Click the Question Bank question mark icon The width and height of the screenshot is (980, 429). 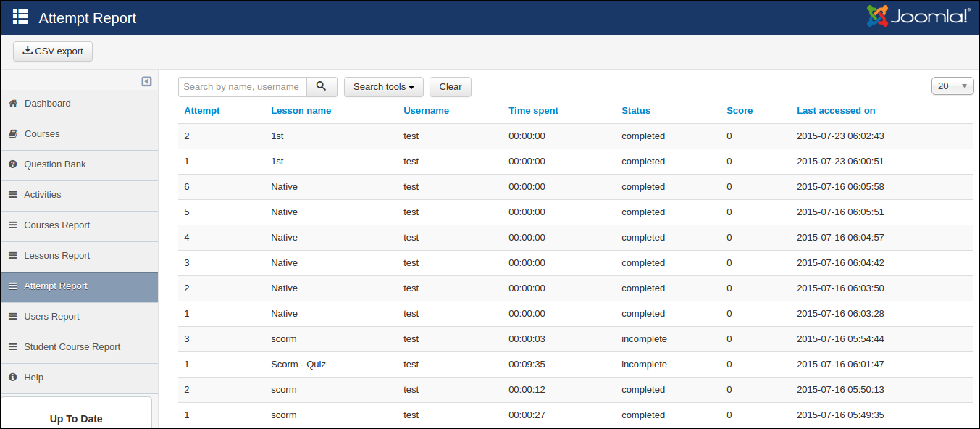click(x=13, y=164)
